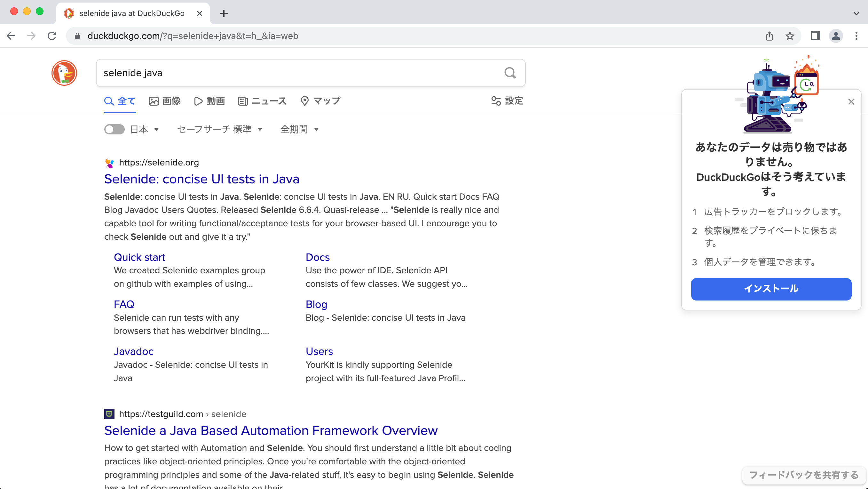Reload the page with refresh icon
868x489 pixels.
point(52,36)
